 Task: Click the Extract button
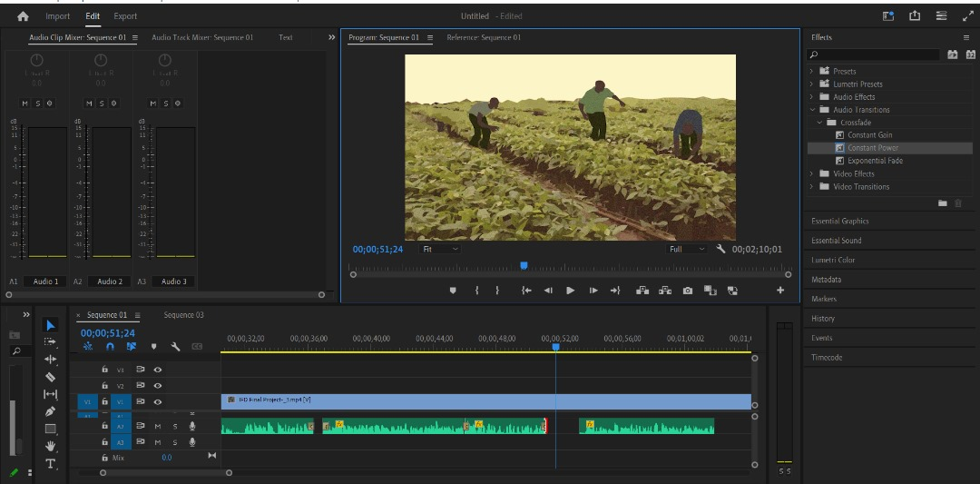664,291
